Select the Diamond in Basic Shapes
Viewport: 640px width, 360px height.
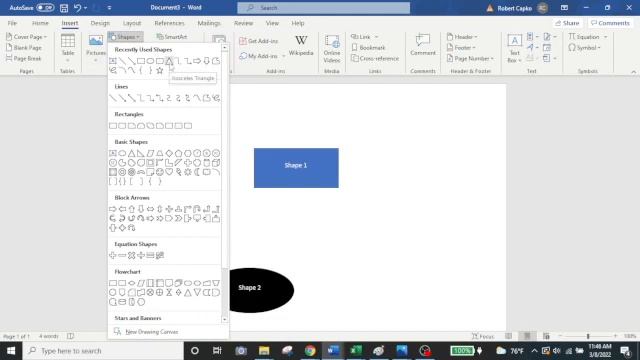(x=169, y=153)
